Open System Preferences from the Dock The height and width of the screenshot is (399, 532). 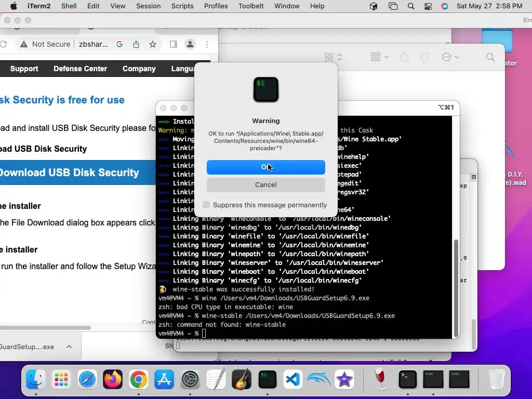point(190,379)
